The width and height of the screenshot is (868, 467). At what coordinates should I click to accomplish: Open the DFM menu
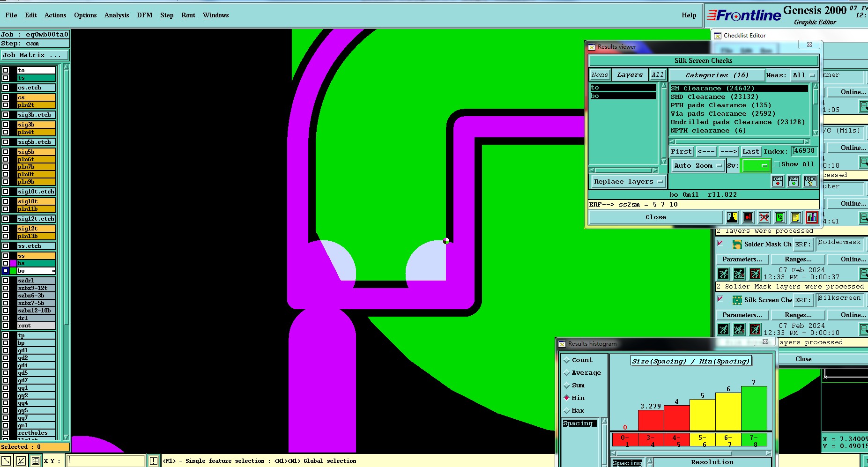tap(144, 15)
